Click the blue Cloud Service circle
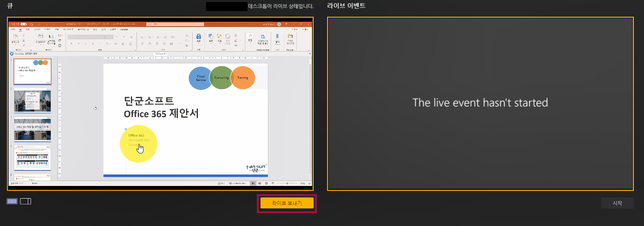644x226 pixels. coord(200,78)
